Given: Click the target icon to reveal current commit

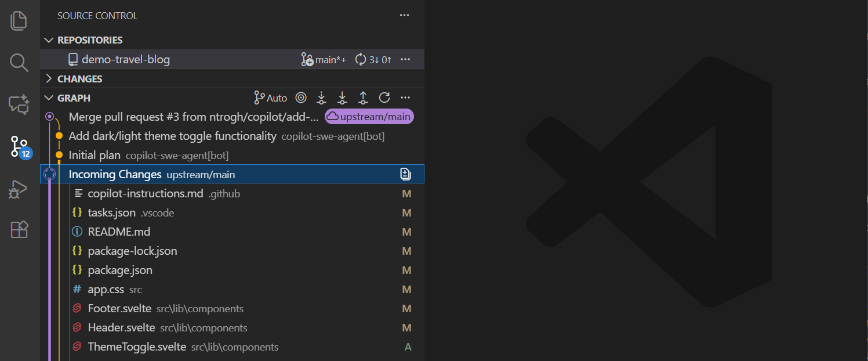Looking at the screenshot, I should coord(301,98).
